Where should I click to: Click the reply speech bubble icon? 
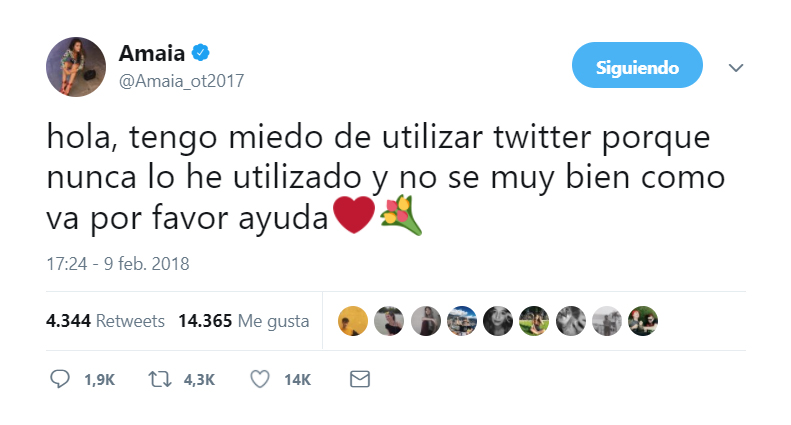coord(59,380)
